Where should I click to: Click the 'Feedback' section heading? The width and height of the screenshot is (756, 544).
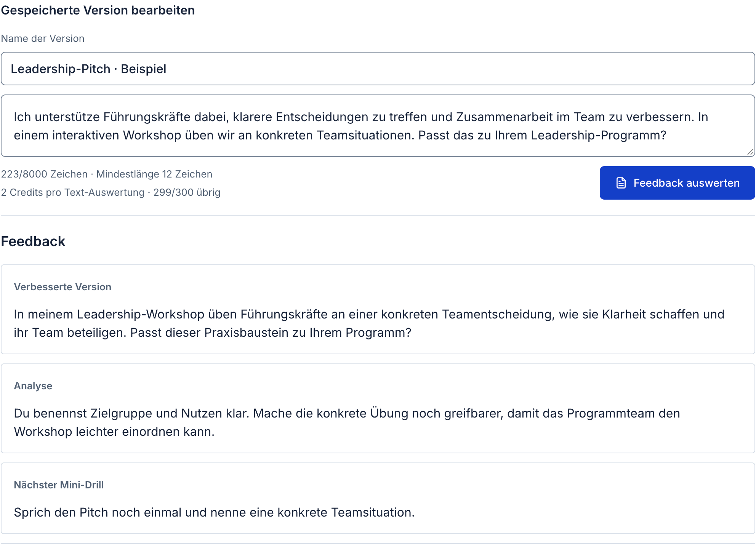33,242
